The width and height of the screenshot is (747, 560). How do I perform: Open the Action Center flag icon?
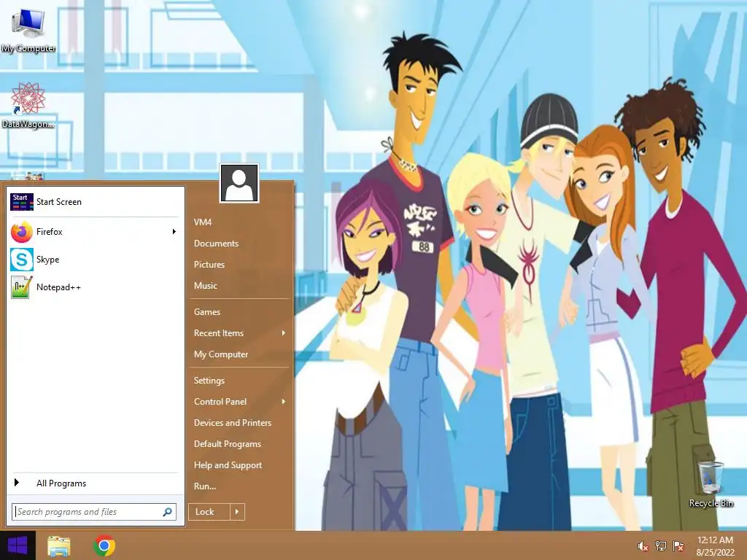(678, 546)
